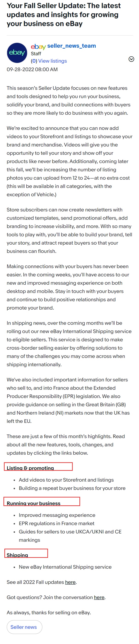Open the Listing & promoting heading
Viewport: 139px width, 644px height.
30,468
